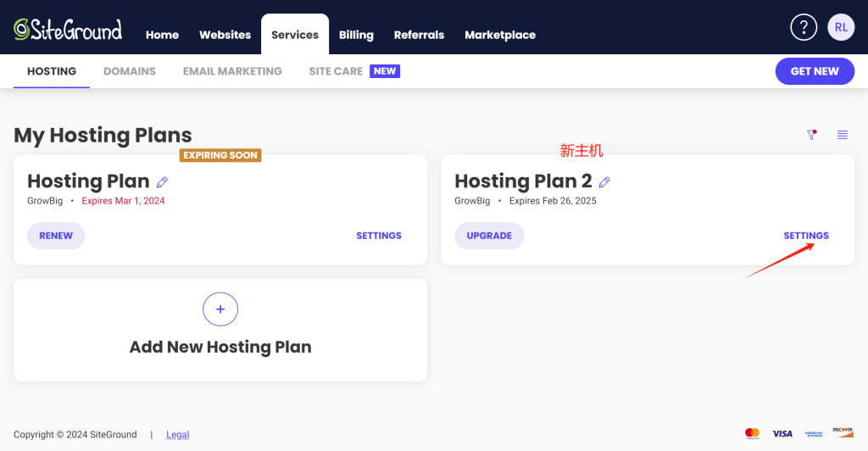Click the EXPIRING SOON badge
This screenshot has height=451, width=868.
click(220, 155)
